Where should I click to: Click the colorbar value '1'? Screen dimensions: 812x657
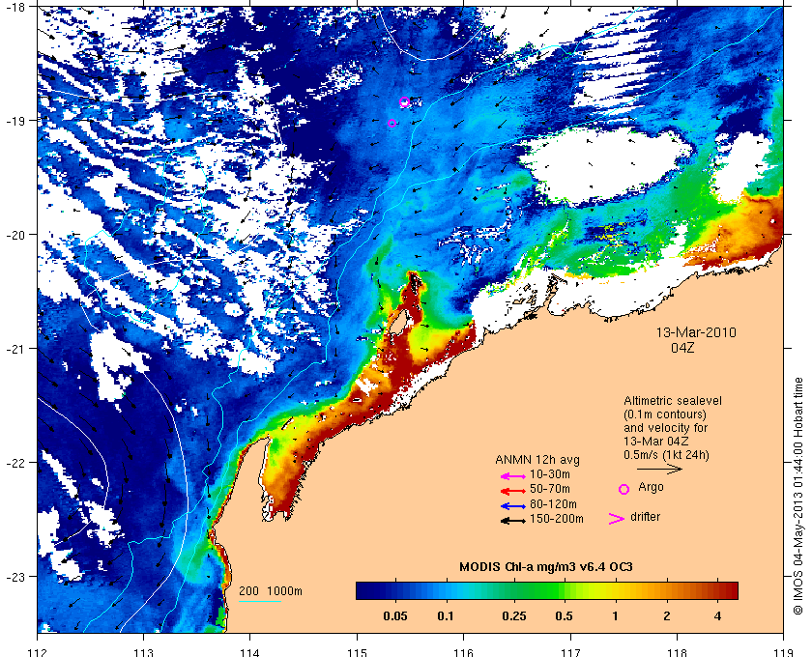(615, 616)
